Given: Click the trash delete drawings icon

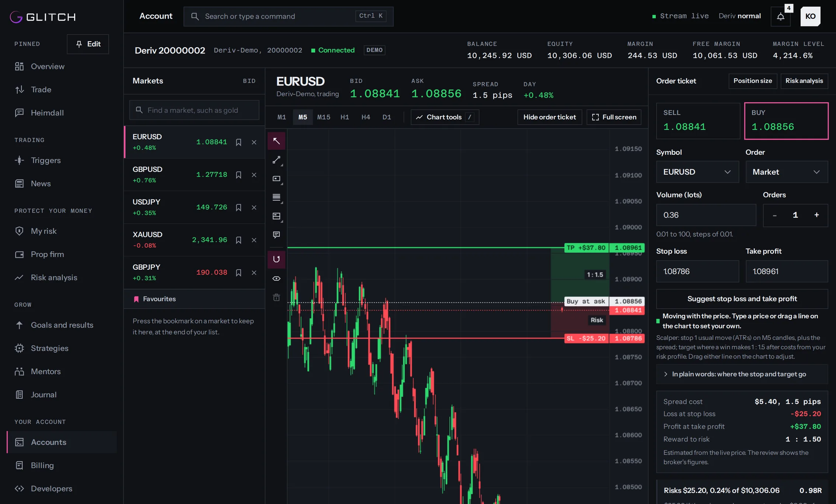Looking at the screenshot, I should tap(276, 297).
